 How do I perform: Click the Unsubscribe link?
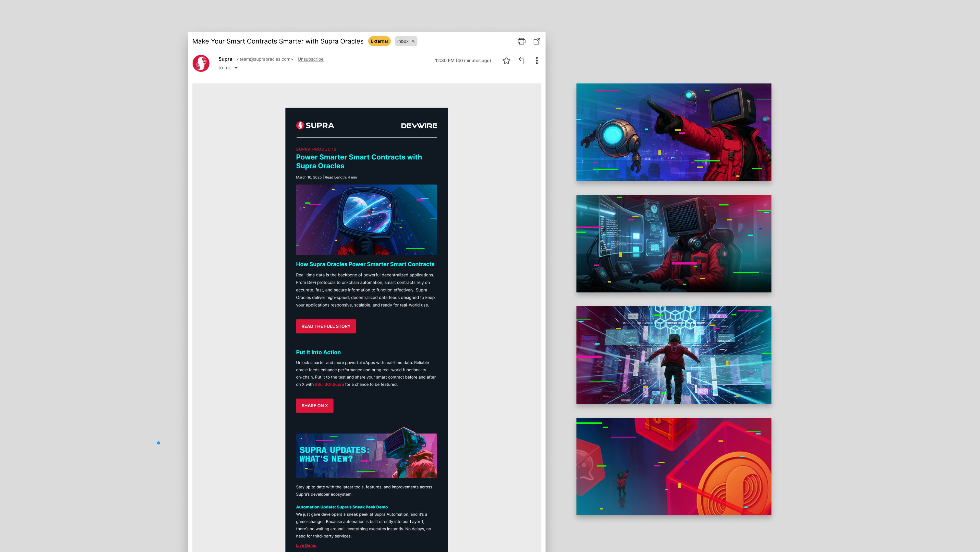tap(310, 59)
